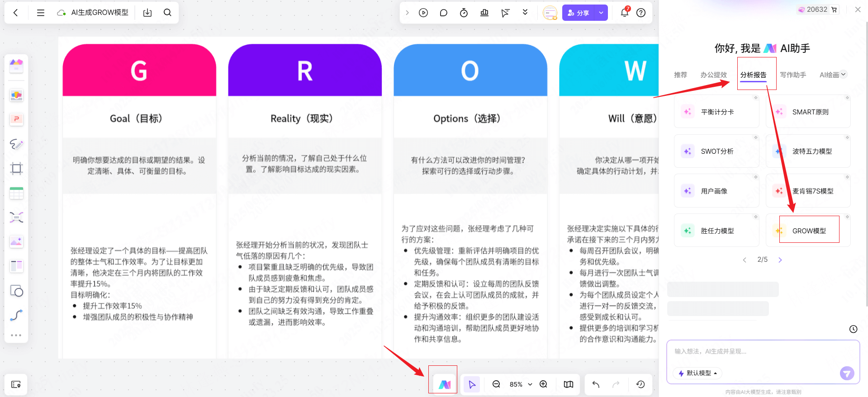Click the user avatar icon

point(550,13)
